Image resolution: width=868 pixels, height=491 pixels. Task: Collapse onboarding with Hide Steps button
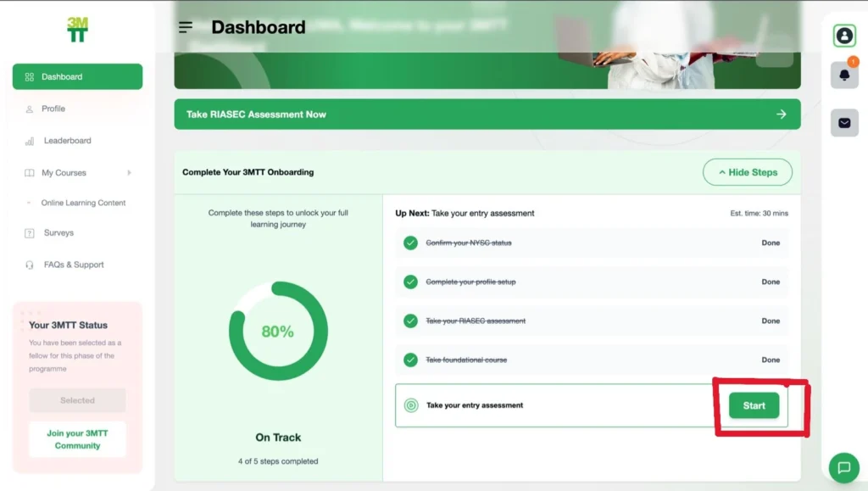coord(747,172)
